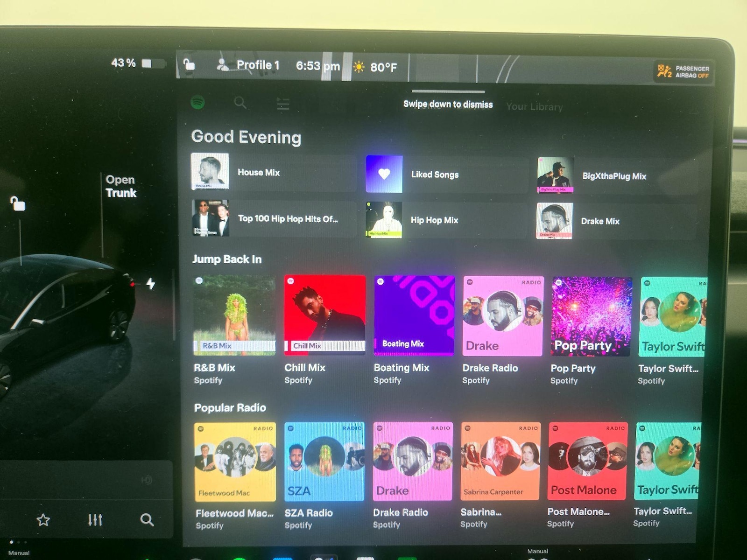Tap the Passenger Airbag Off indicator
The image size is (747, 560).
(684, 71)
